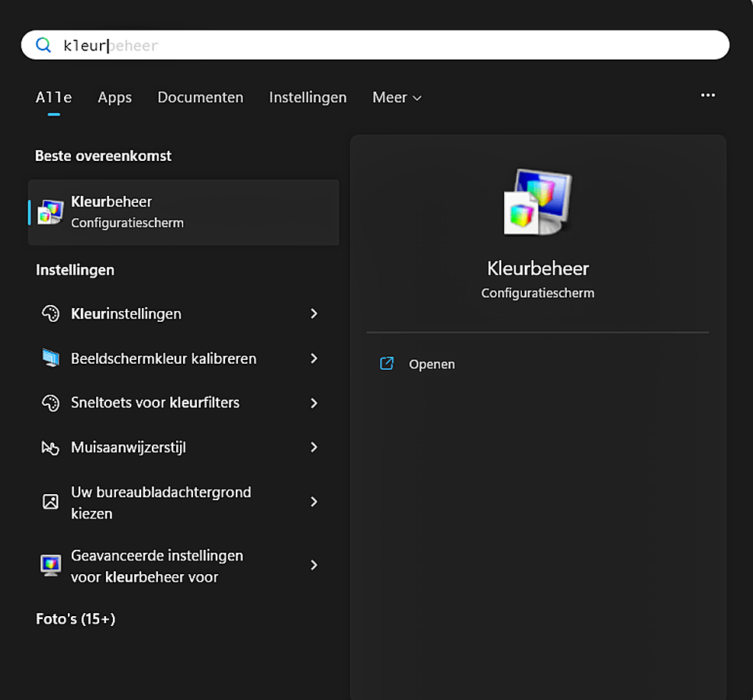The height and width of the screenshot is (700, 753).
Task: Open the Kleurbeheer best match result
Action: point(183,212)
